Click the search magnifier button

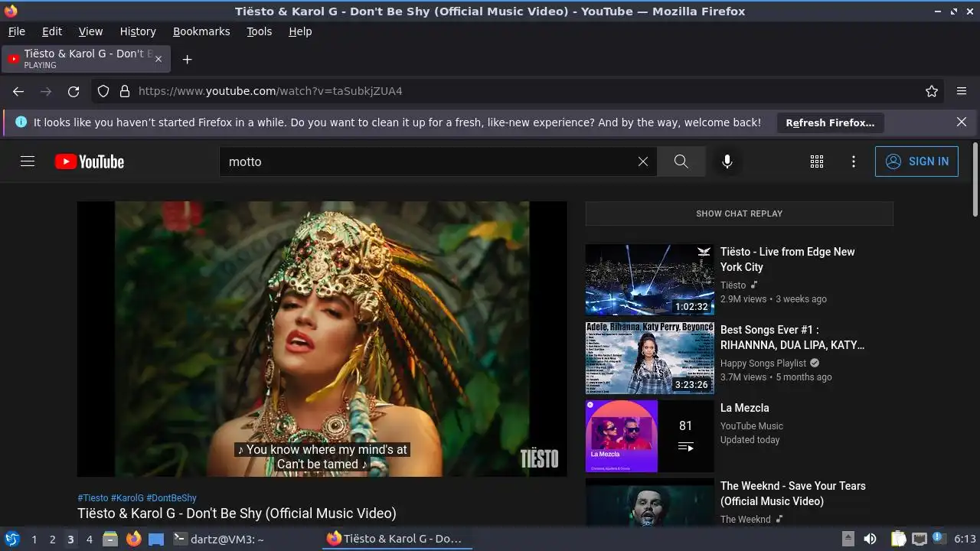pos(681,161)
